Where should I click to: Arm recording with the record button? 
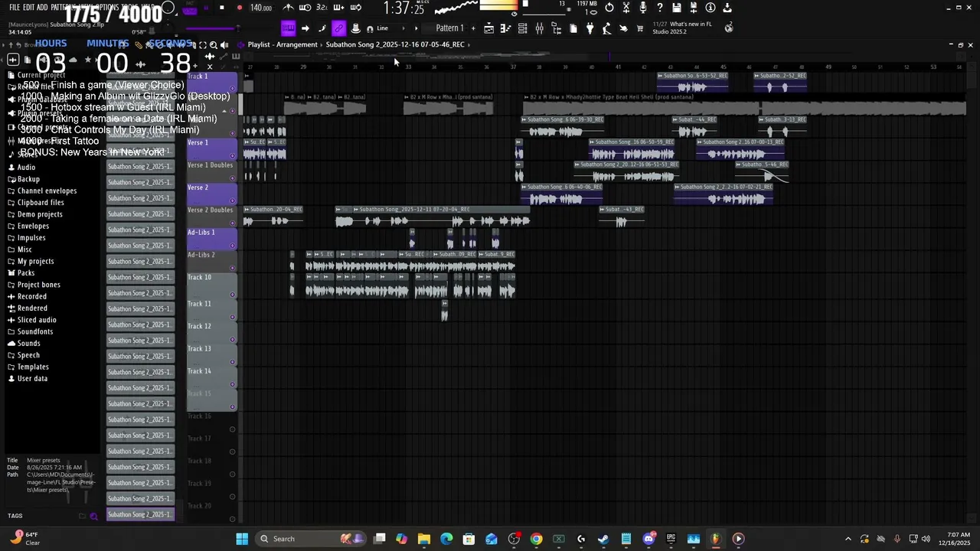tap(239, 8)
